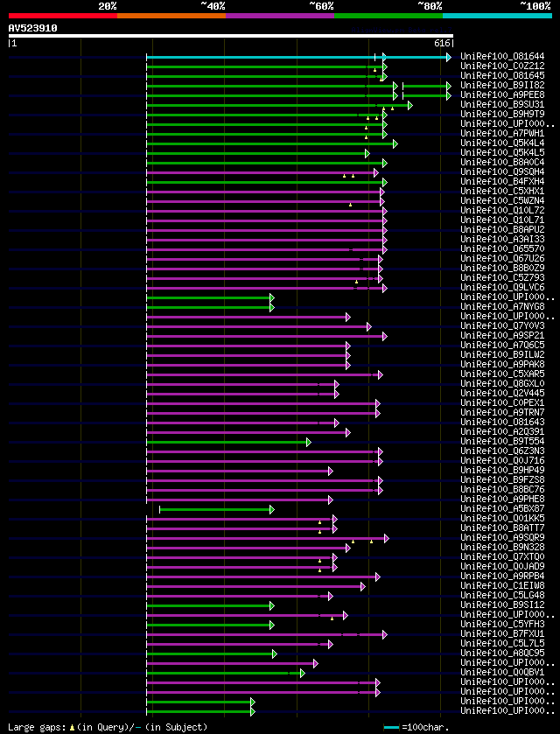Click the UniRef100_C5Z793 label
This screenshot has width=560, height=734.
[502, 277]
